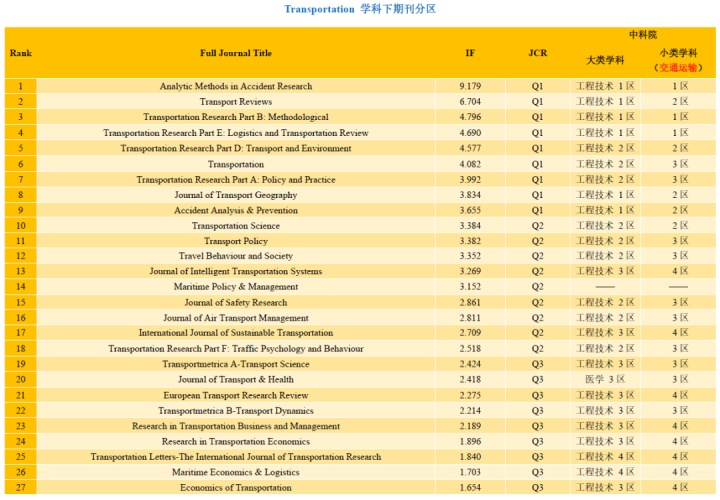This screenshot has width=720, height=500.
Task: Select 'Transportmetrica A-Transport Science'
Action: (x=236, y=364)
